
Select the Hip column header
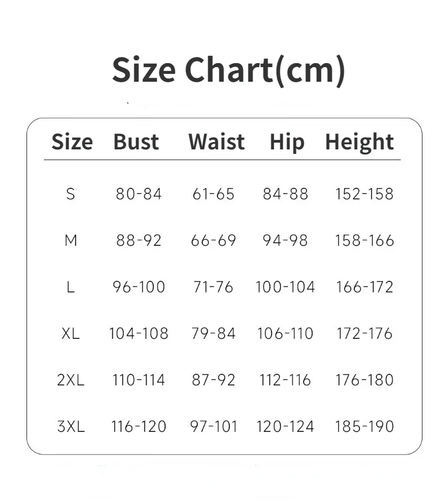(x=287, y=142)
